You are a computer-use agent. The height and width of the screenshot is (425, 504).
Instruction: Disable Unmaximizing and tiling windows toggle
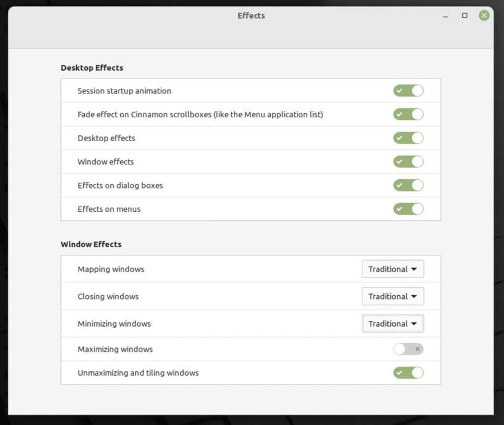tap(408, 372)
